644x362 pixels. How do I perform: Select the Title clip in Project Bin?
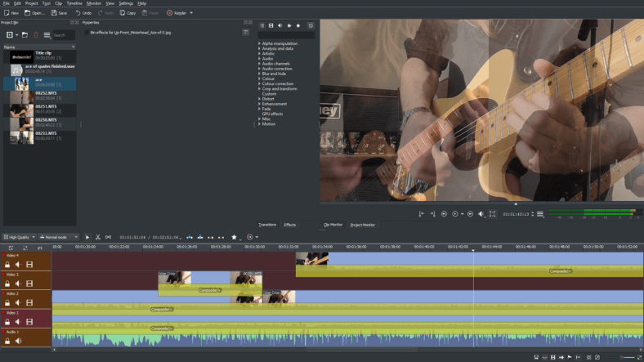coord(39,56)
